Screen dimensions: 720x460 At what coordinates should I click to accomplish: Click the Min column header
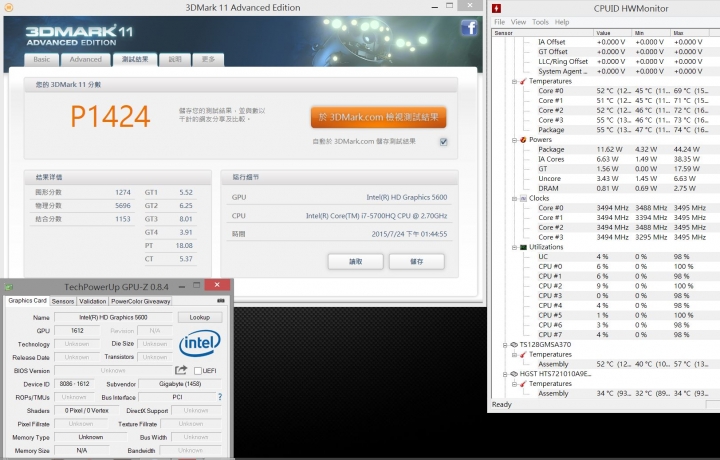tap(651, 33)
